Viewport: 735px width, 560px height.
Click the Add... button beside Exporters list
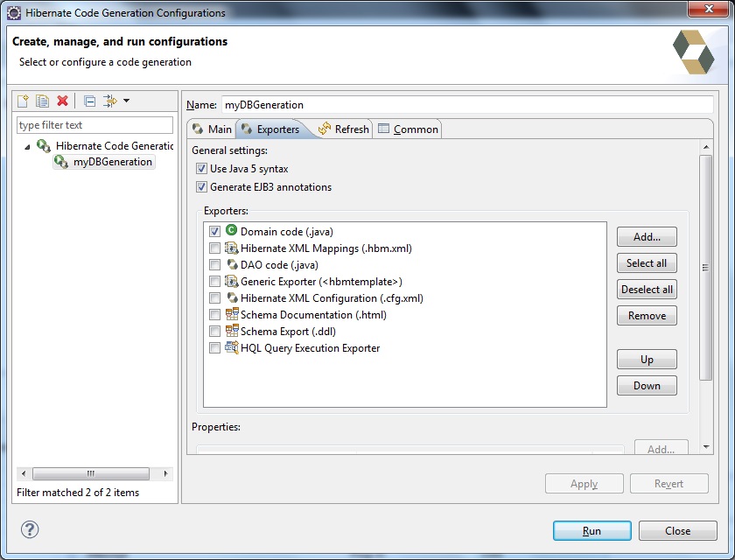[647, 236]
